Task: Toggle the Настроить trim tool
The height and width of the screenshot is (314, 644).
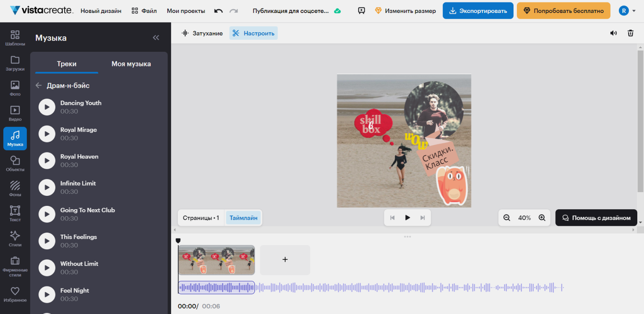Action: pyautogui.click(x=253, y=33)
